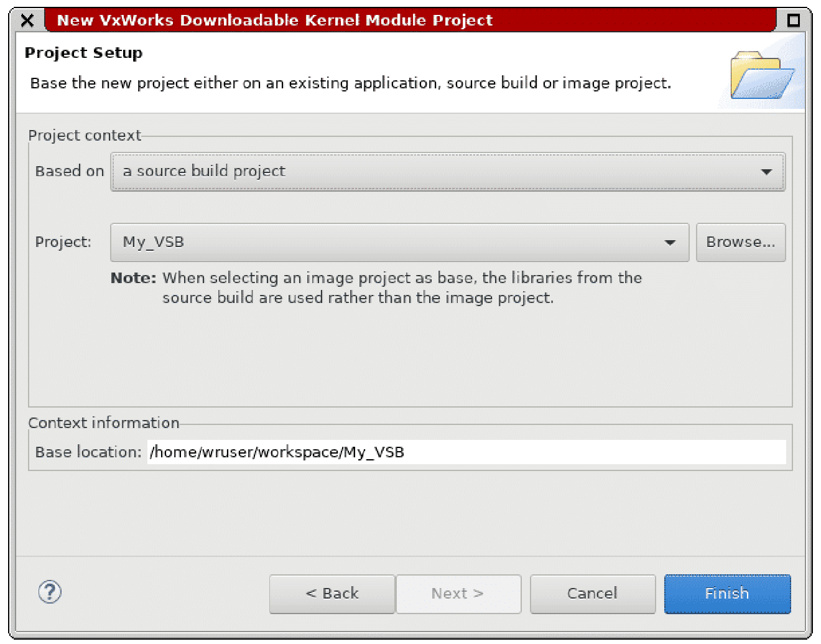This screenshot has width=821, height=644.
Task: Click the Project Setup heading
Action: point(83,53)
